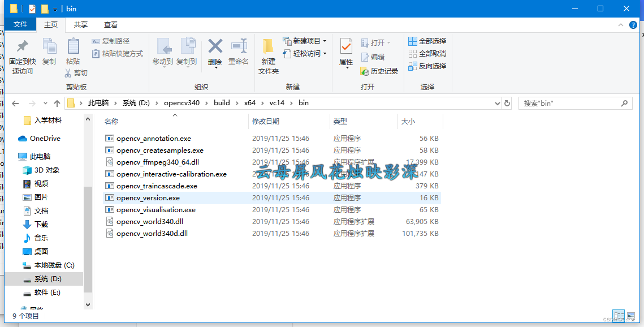This screenshot has height=327, width=644.
Task: Open the 文件 (File) menu
Action: (x=20, y=24)
